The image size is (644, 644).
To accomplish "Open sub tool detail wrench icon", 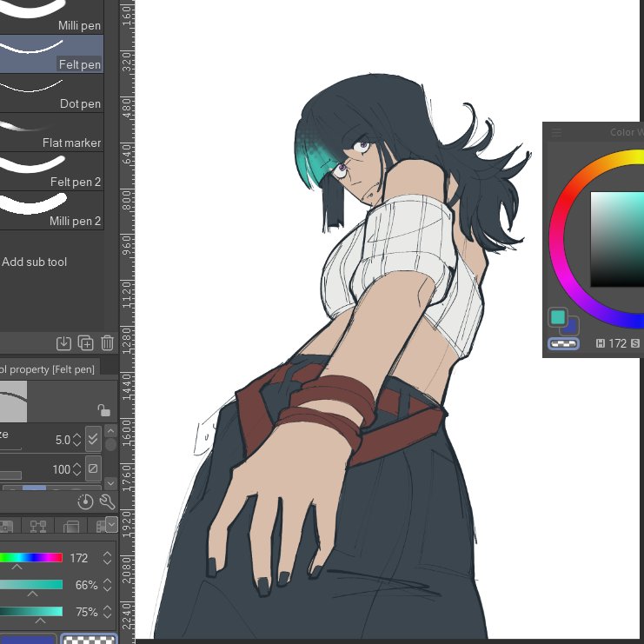I will [108, 501].
